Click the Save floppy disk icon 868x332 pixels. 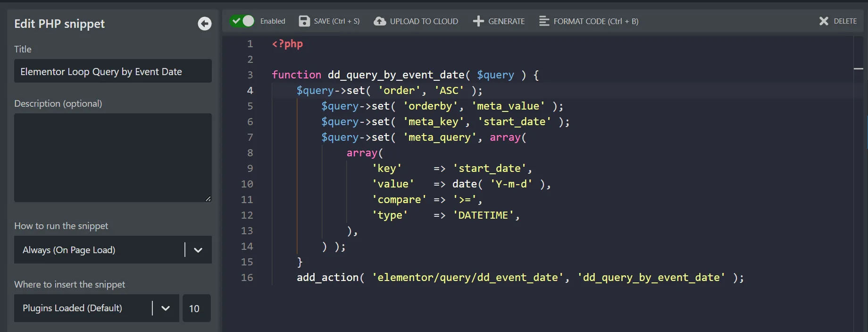(x=304, y=21)
